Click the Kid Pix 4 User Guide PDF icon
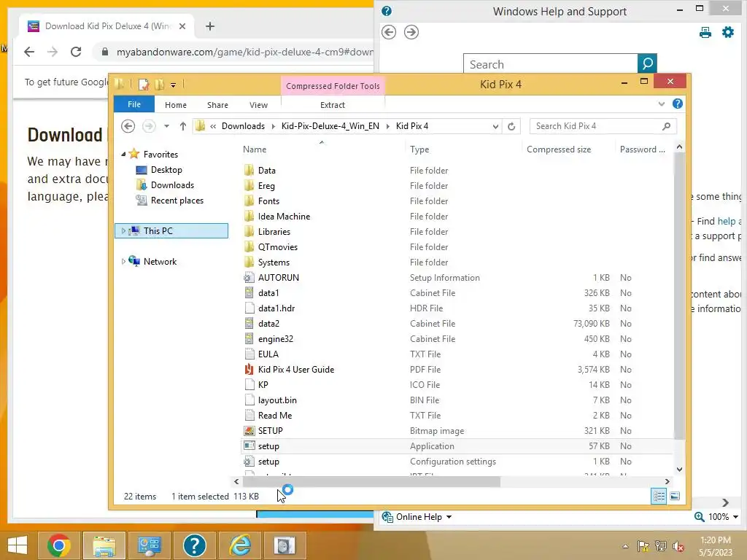This screenshot has width=747, height=560. [249, 370]
